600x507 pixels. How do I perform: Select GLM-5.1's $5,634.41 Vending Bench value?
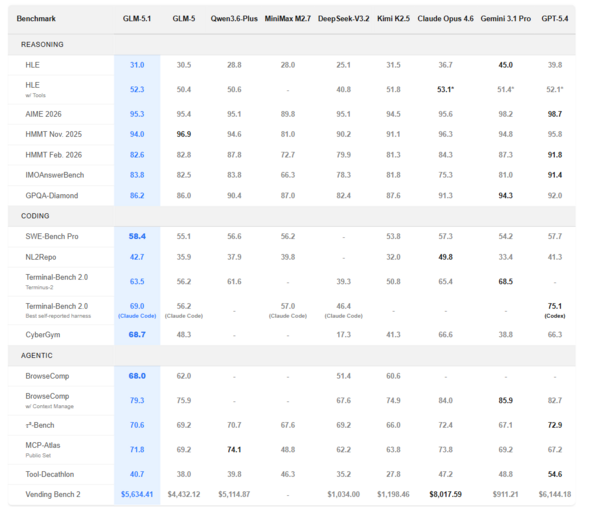coord(137,494)
